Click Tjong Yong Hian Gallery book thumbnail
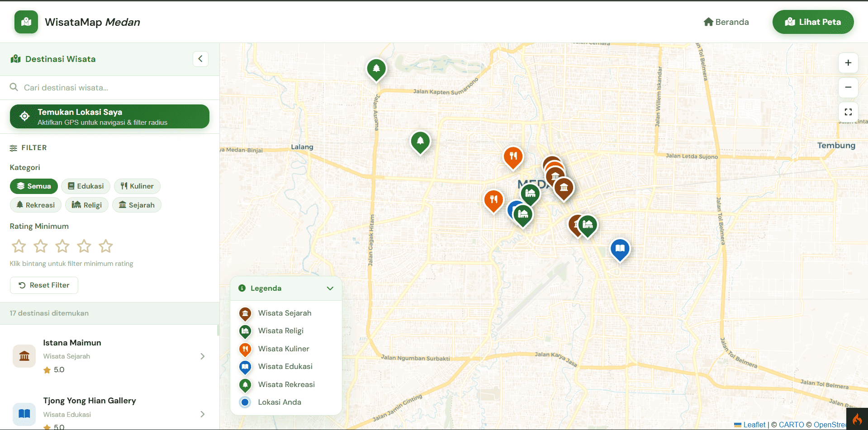 (x=24, y=414)
